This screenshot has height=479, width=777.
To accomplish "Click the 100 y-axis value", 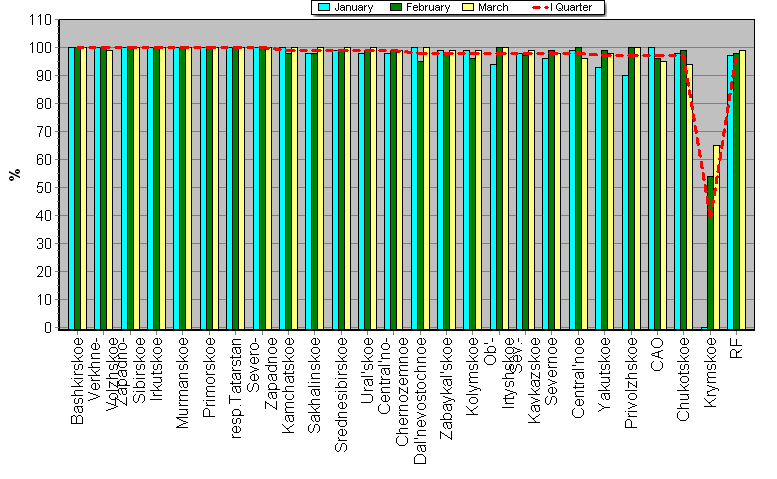I will click(x=41, y=48).
